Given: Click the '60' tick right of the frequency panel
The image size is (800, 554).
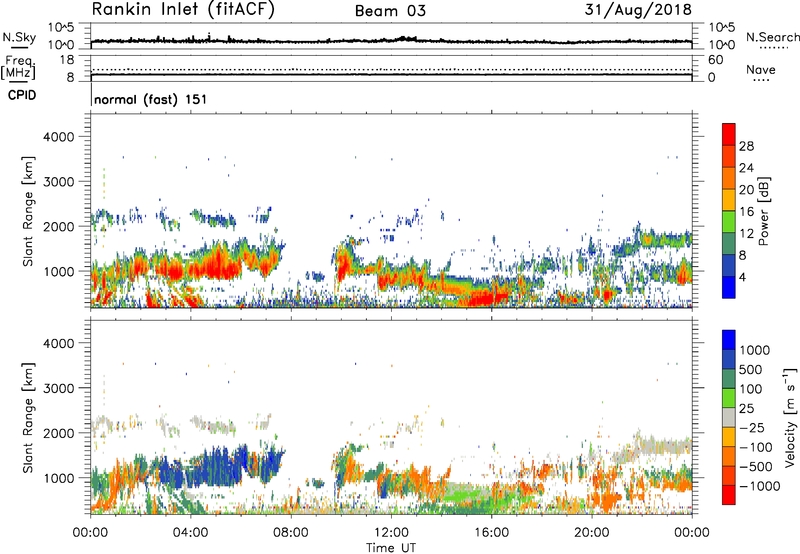Looking at the screenshot, I should tap(715, 60).
